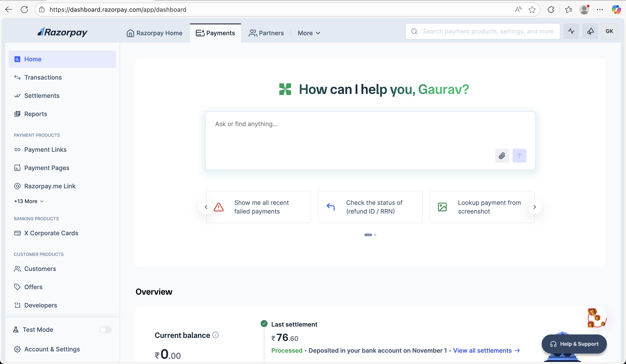Open the notifications megaphone icon
This screenshot has width=626, height=364.
[591, 31]
